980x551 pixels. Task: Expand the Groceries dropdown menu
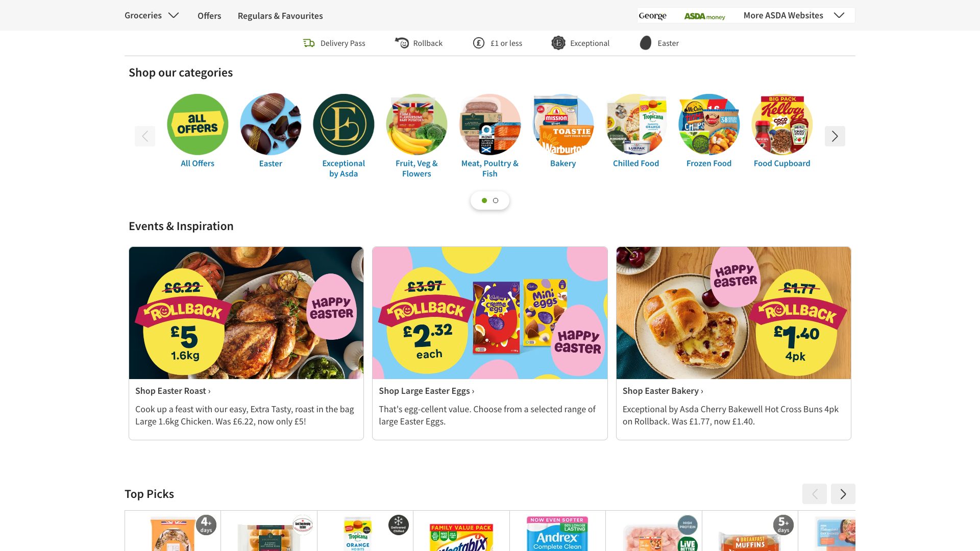(152, 15)
